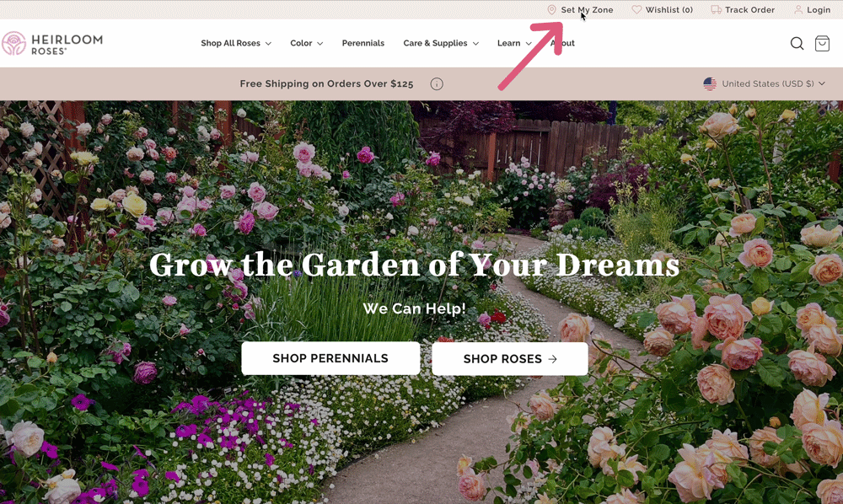Click the Login person icon

click(x=798, y=9)
